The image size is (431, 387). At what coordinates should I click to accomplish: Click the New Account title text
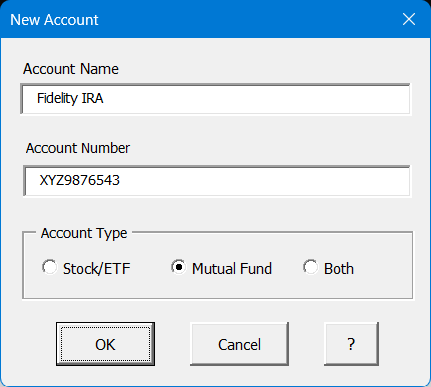pyautogui.click(x=54, y=20)
